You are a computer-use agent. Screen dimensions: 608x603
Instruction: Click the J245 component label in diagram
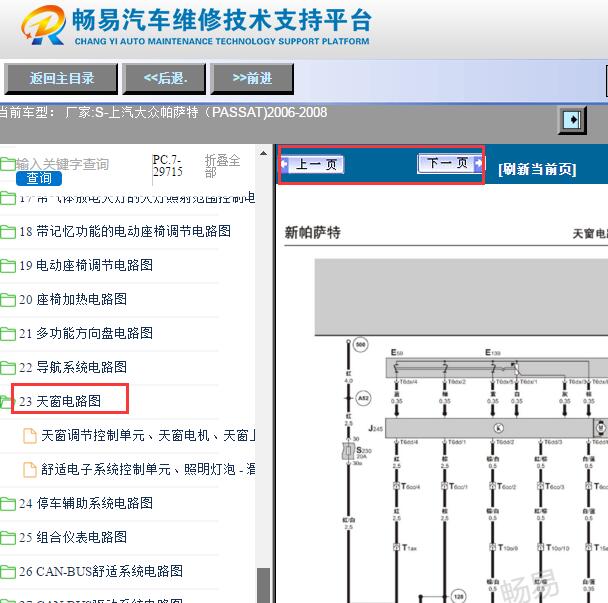[375, 428]
